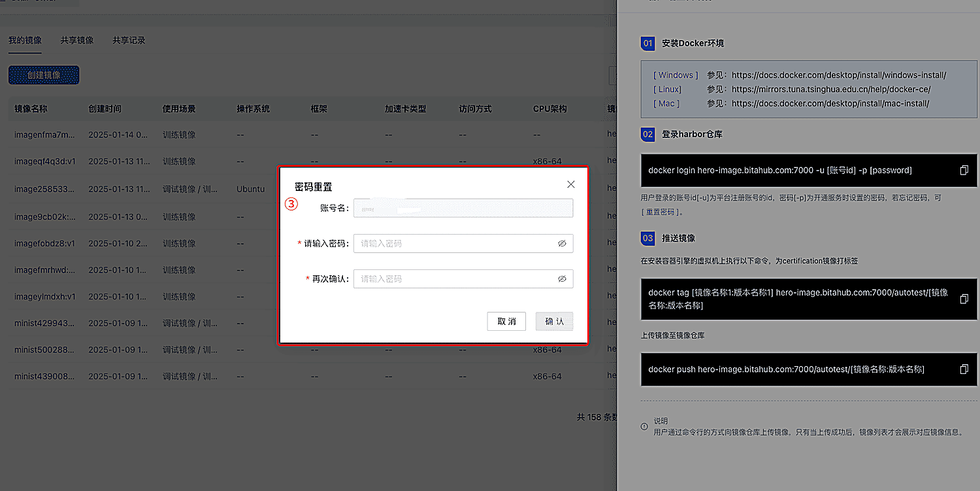980x491 pixels.
Task: Close the 密码重置 dialog
Action: [x=571, y=184]
